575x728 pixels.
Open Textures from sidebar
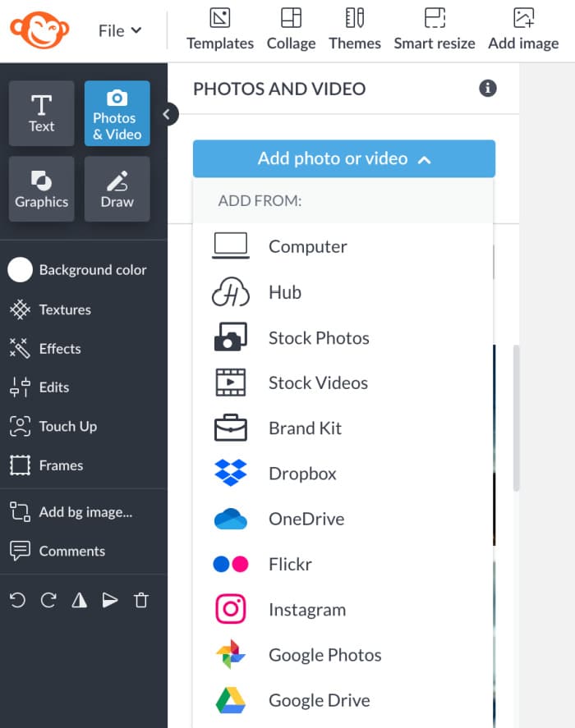point(51,309)
